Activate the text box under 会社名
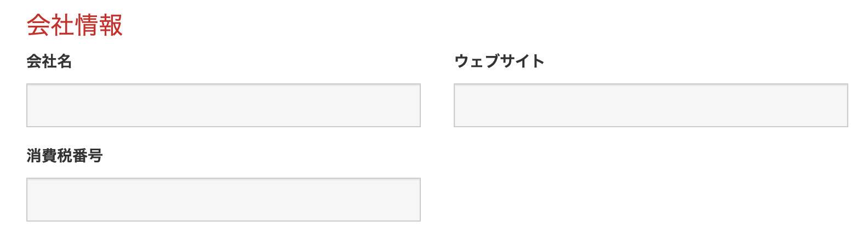The image size is (868, 249). pos(223,105)
